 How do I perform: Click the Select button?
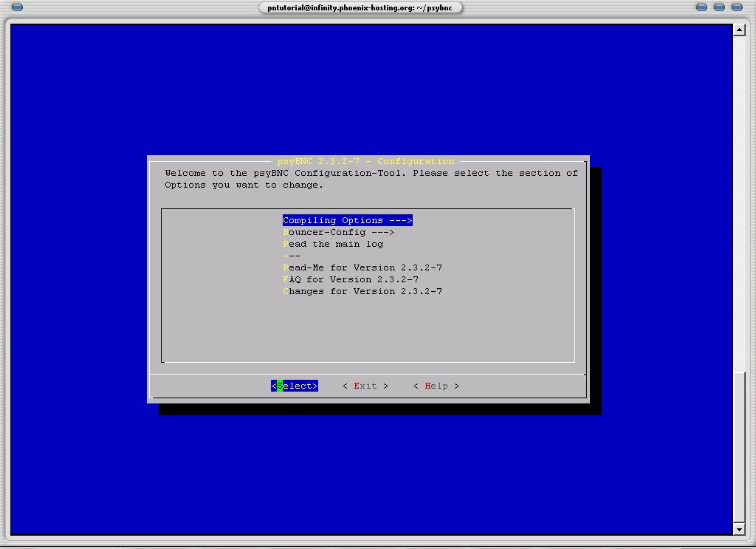[295, 386]
